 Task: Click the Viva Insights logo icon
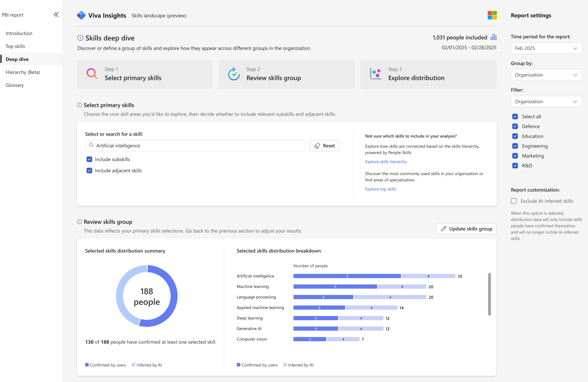point(81,15)
